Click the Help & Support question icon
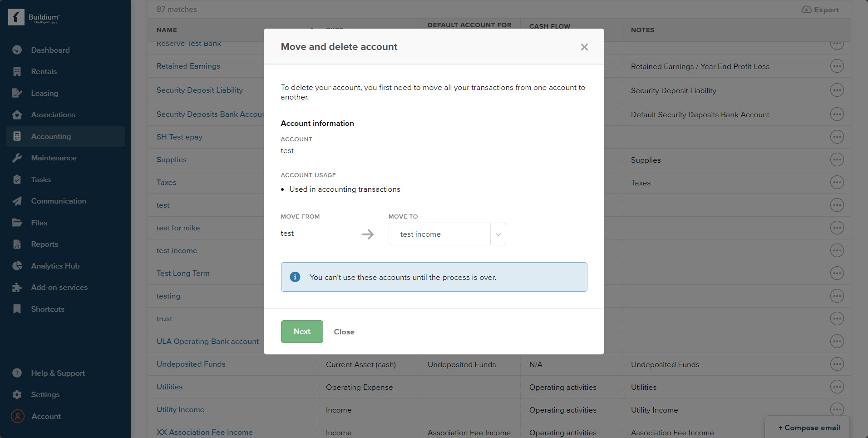 click(17, 373)
